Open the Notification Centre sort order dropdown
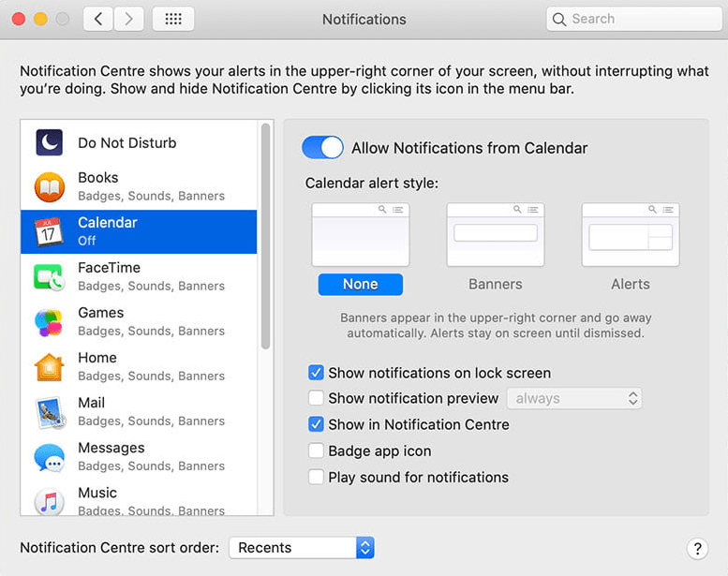The image size is (728, 576). (x=302, y=548)
